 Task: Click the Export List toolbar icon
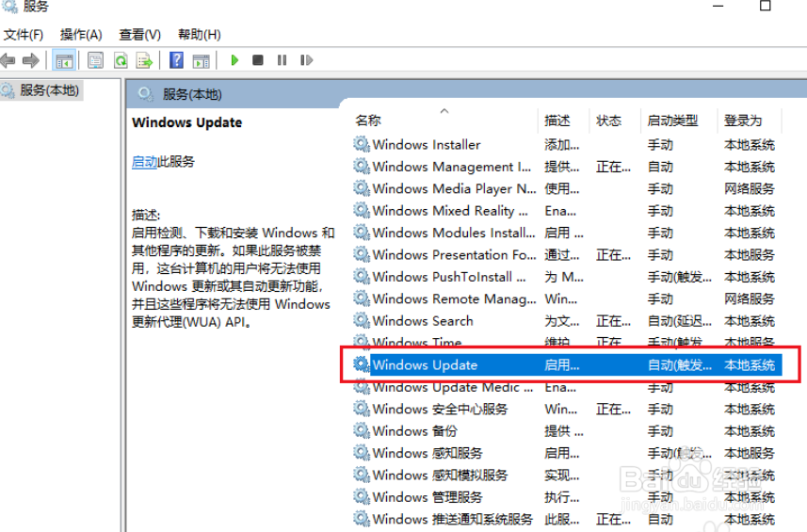[x=145, y=60]
